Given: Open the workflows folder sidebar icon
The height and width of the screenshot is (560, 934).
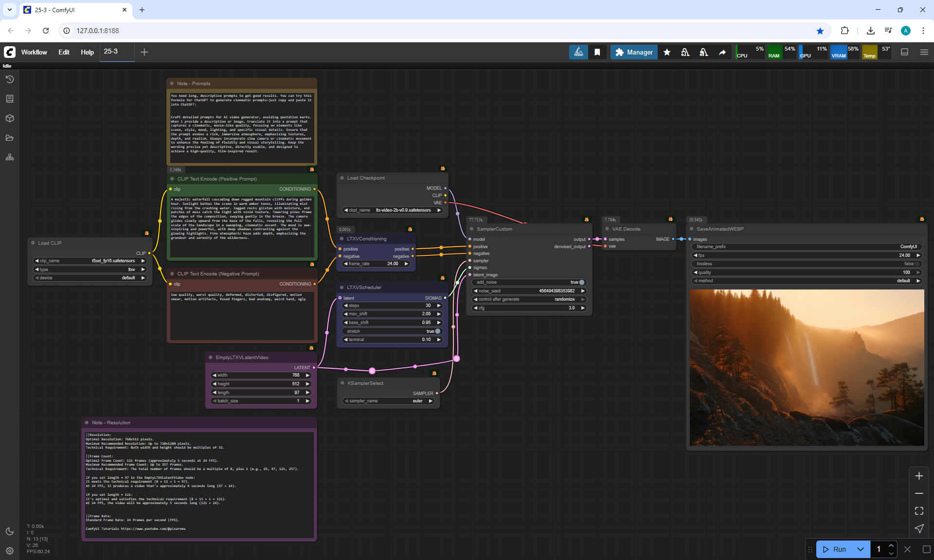Looking at the screenshot, I should coord(10,138).
